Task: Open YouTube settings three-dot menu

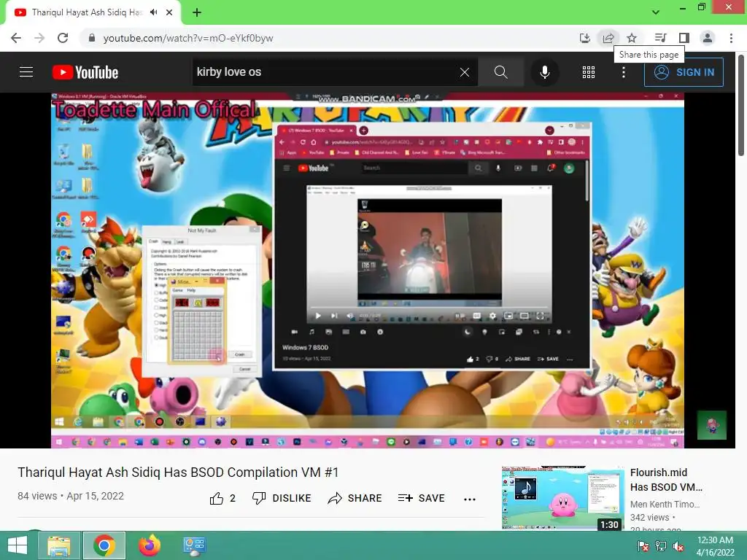Action: 624,72
